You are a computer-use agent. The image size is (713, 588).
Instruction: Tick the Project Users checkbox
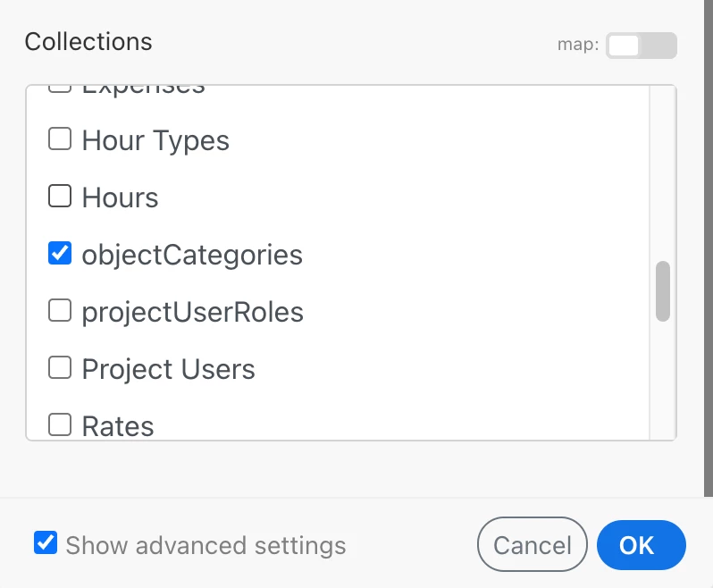click(x=60, y=368)
